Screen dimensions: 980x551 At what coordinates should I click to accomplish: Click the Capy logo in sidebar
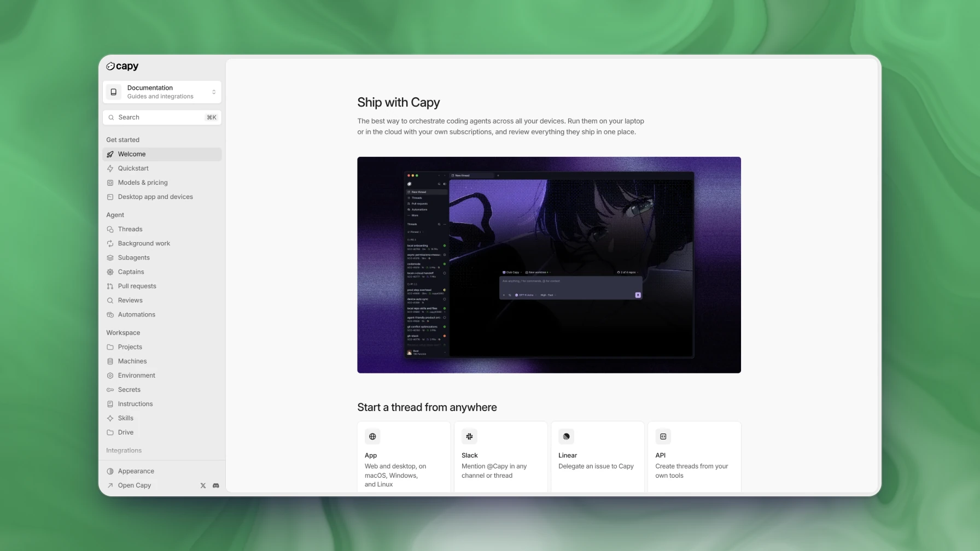[x=122, y=66]
